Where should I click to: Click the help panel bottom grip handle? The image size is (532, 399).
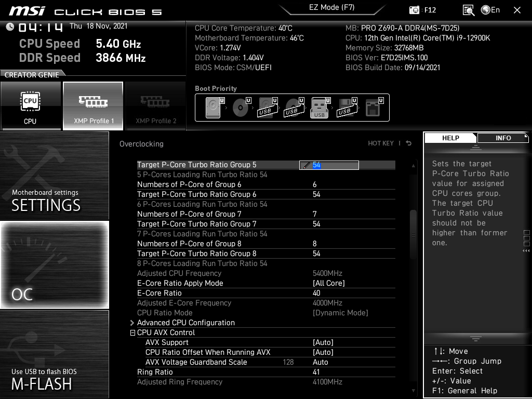click(x=476, y=339)
